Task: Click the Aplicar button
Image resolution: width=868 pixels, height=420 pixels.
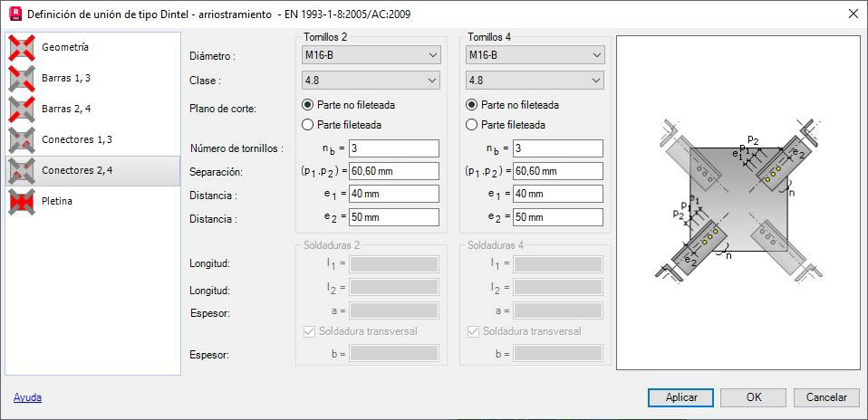Action: click(680, 397)
